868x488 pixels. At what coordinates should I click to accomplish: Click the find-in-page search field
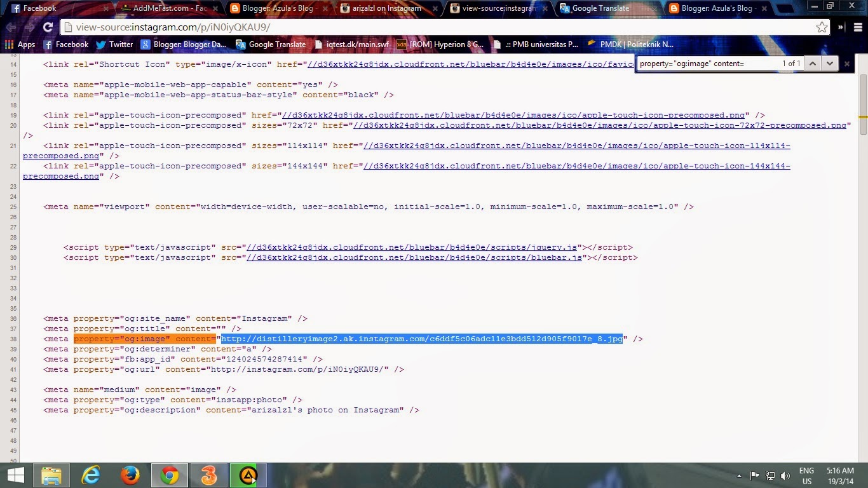pos(707,64)
